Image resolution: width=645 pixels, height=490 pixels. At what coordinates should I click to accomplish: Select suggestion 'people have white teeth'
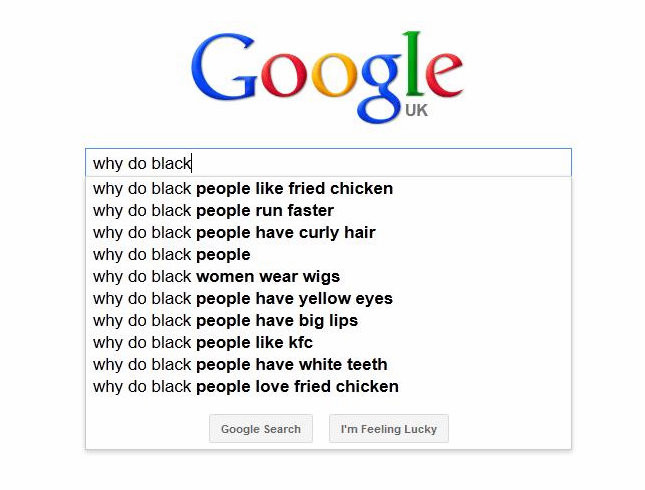[328, 365]
